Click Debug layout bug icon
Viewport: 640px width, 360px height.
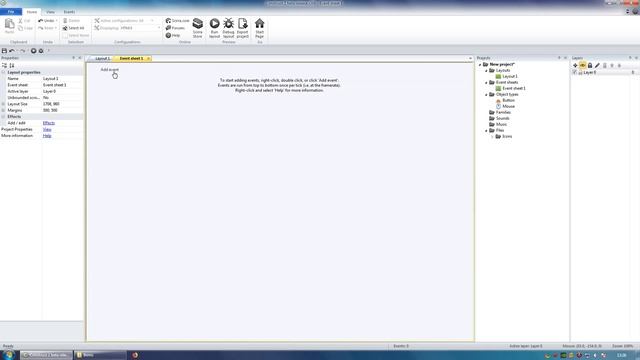click(x=229, y=24)
